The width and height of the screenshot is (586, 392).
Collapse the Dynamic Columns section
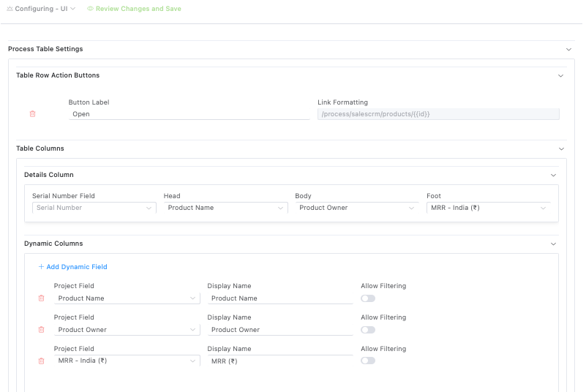click(554, 244)
